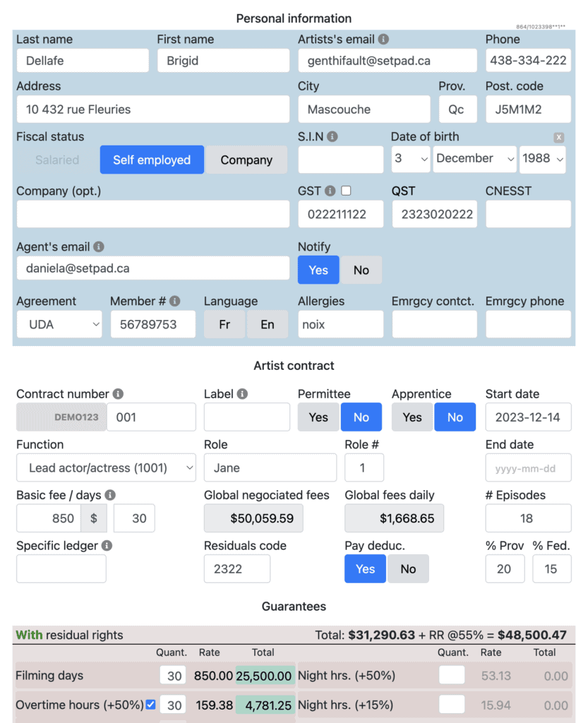This screenshot has width=588, height=723.
Task: Open the Function Lead actor/actress dropdown
Action: [106, 468]
